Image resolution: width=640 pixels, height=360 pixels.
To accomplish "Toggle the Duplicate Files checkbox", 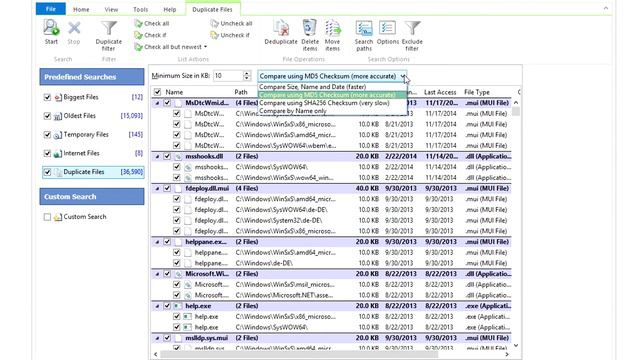I will click(x=47, y=172).
